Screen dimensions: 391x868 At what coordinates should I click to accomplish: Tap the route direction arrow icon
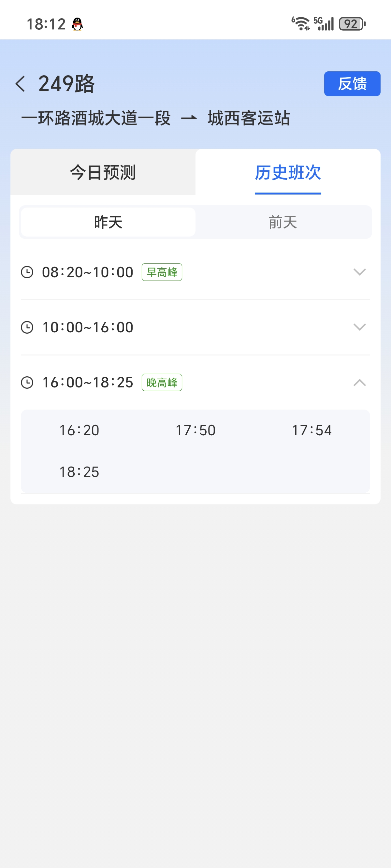[189, 118]
